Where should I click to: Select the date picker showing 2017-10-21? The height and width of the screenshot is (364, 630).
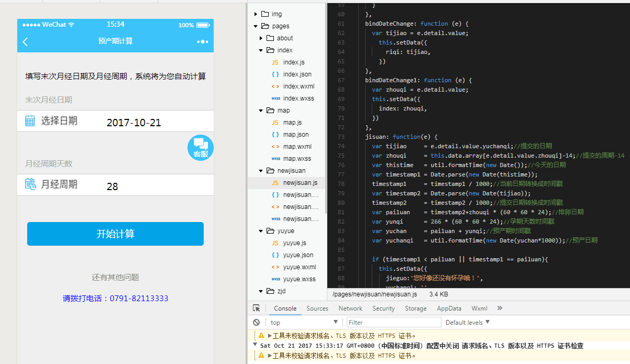click(x=134, y=123)
